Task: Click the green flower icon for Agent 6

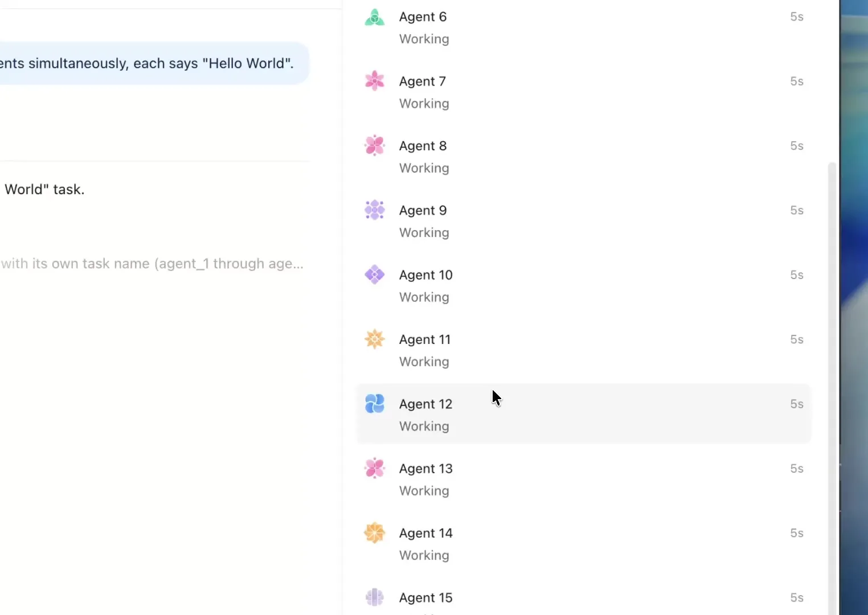Action: [375, 17]
